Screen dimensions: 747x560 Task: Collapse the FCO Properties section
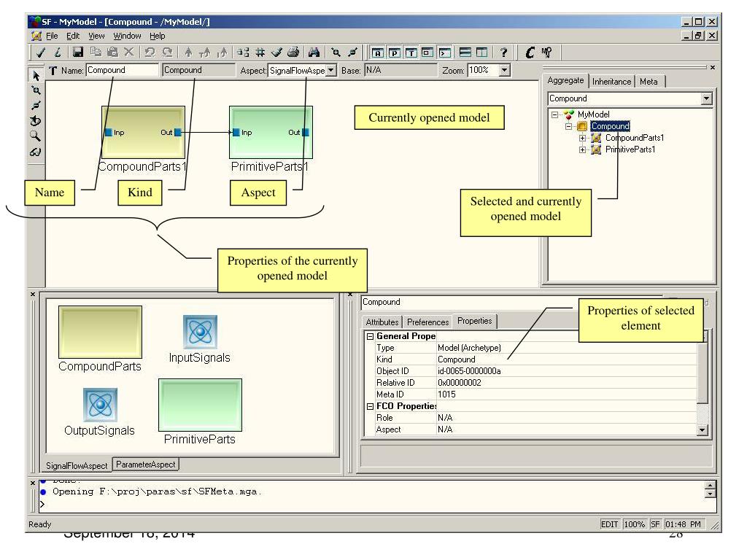[370, 406]
